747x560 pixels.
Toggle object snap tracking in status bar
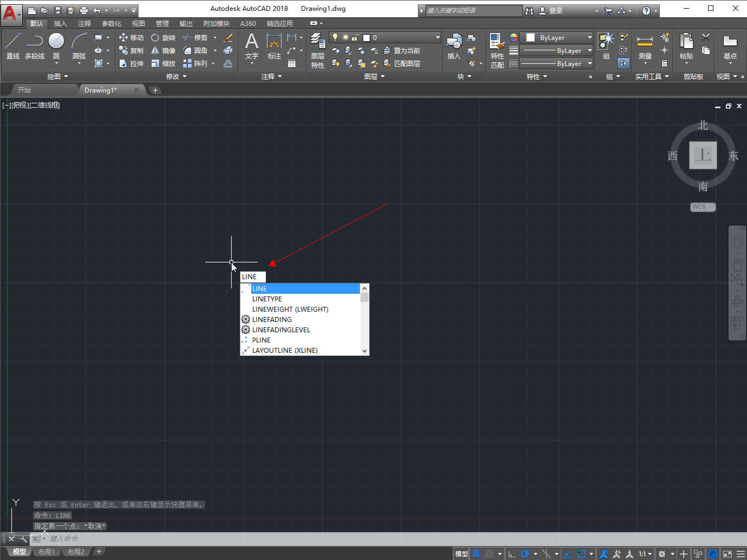[x=567, y=554]
